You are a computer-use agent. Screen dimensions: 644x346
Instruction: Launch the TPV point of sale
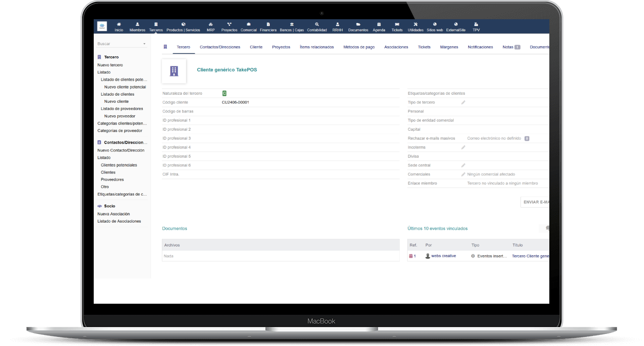coord(476,26)
